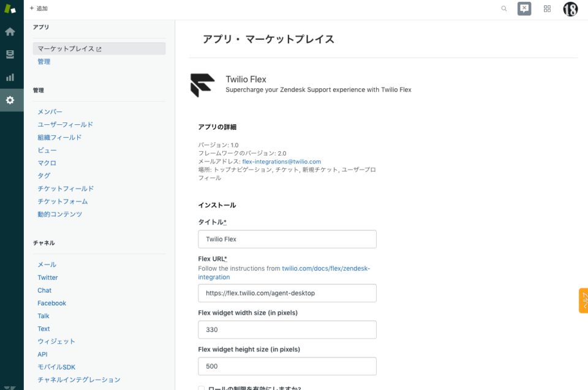Screen dimensions: 588x390
Task: Enable the ロールの制限を有効にしますか checkbox
Action: [x=200, y=388]
